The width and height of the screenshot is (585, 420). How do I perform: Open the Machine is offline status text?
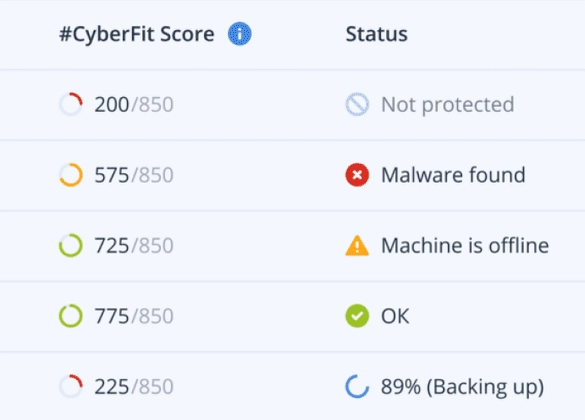(x=465, y=245)
